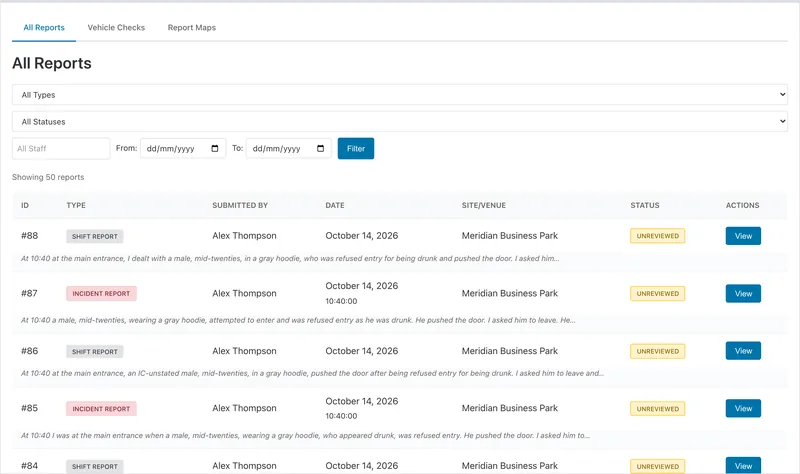Click the Unreviewed status of report #87

[x=658, y=293]
